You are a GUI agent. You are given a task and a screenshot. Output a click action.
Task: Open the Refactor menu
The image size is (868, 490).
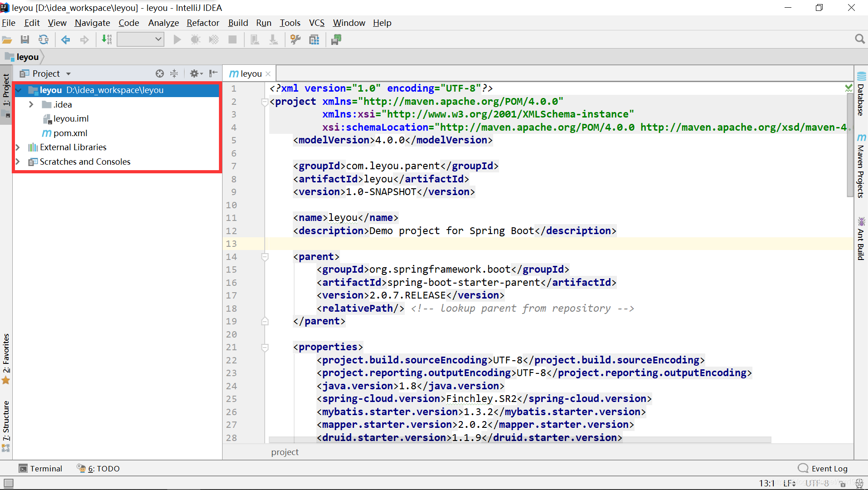(x=203, y=23)
